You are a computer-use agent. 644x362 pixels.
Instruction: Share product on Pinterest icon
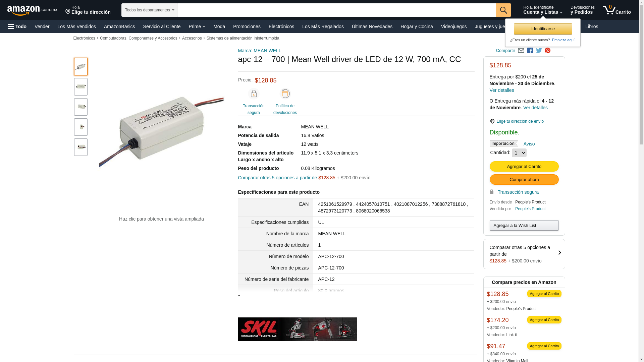pyautogui.click(x=547, y=51)
